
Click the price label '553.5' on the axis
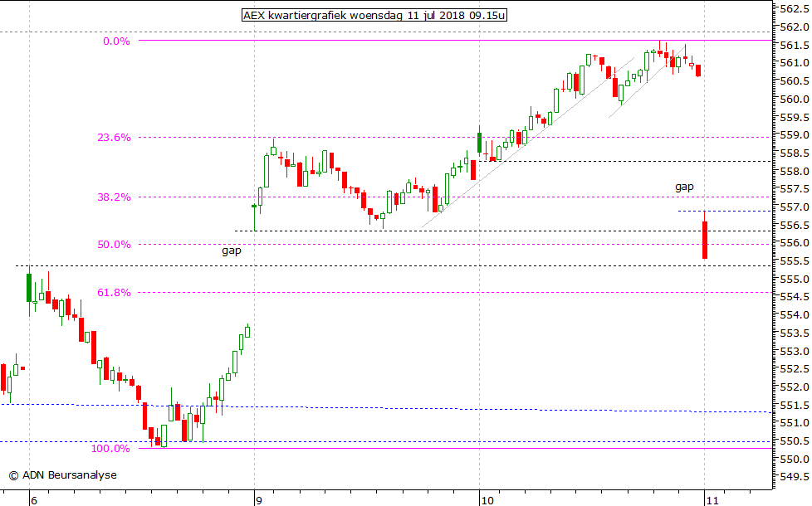pos(795,333)
